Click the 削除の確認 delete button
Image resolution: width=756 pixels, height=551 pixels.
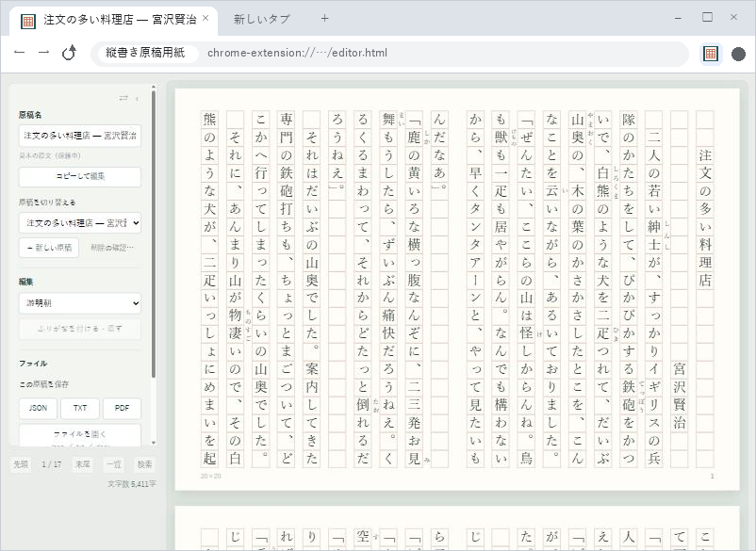(x=112, y=248)
